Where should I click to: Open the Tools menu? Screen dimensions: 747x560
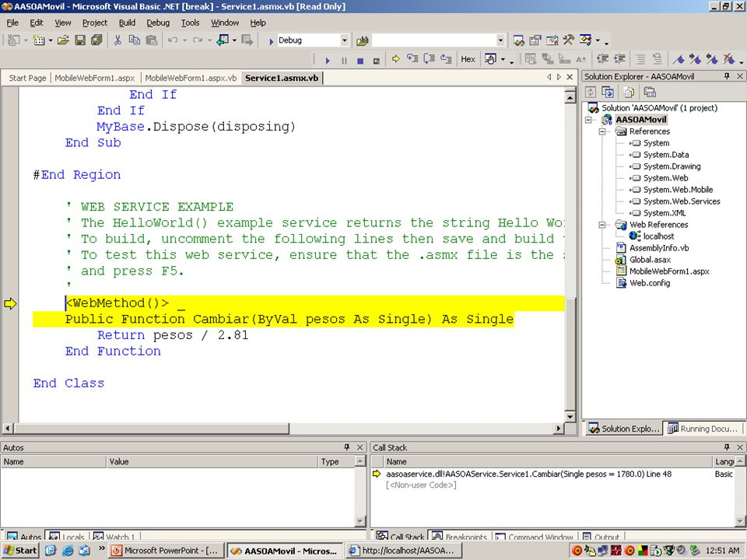(190, 23)
